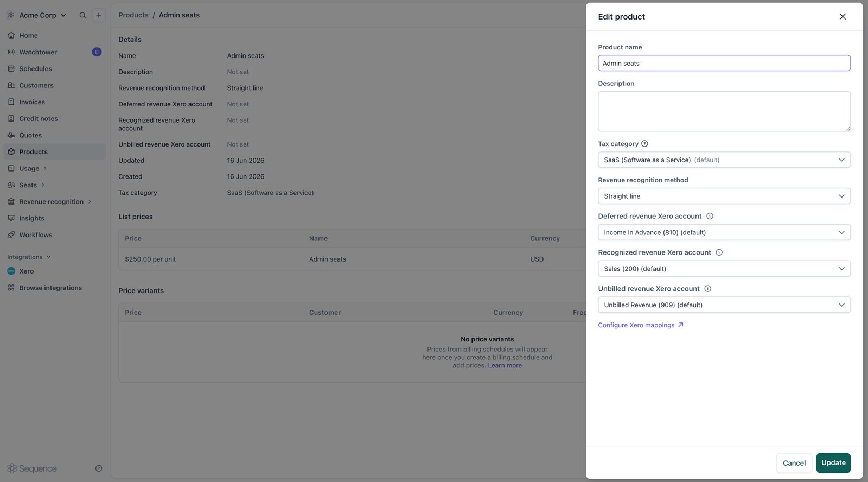Open the Sales (200) account dropdown
The width and height of the screenshot is (868, 482).
point(724,269)
